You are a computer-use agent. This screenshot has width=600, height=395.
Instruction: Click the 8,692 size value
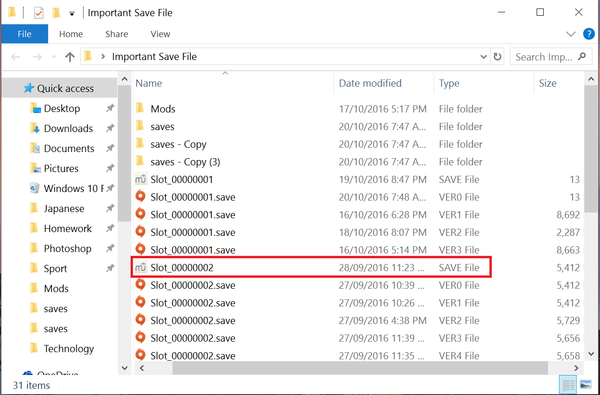pyautogui.click(x=568, y=215)
